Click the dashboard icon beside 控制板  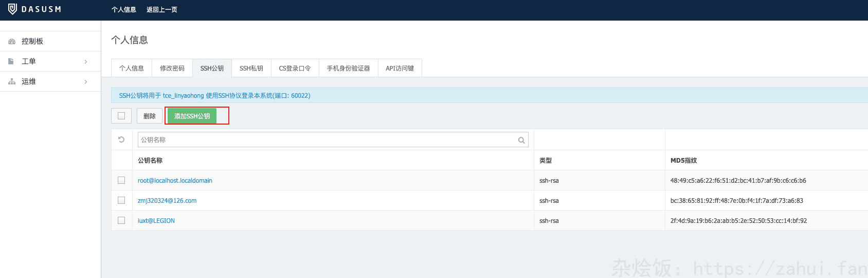[x=12, y=41]
